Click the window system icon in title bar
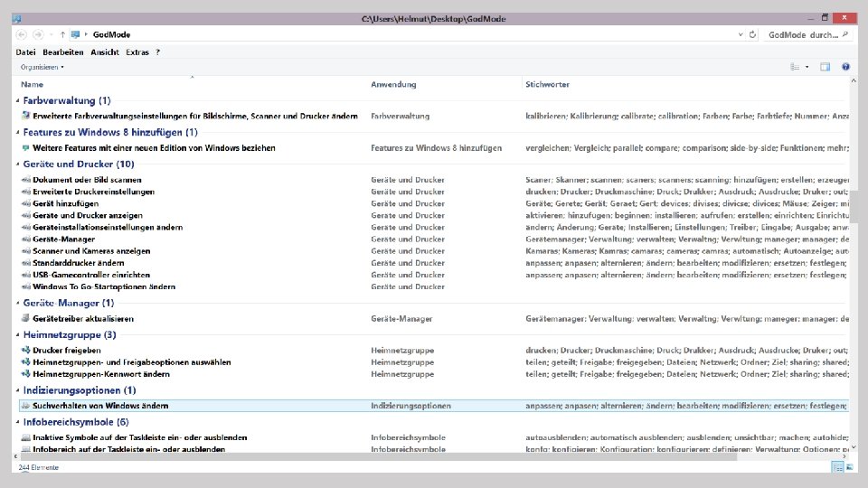The image size is (868, 488). click(x=16, y=18)
